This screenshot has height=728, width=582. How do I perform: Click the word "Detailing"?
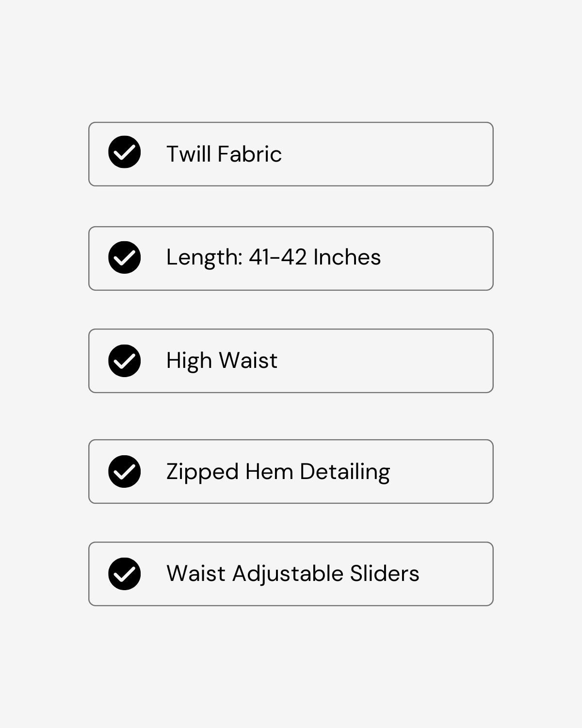click(x=345, y=471)
